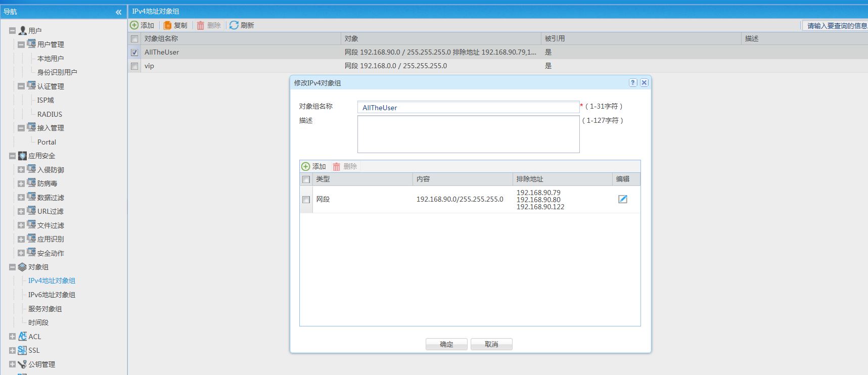Open 服务对象组 in the navigation tree
Screen dimensions: 868x375
click(x=45, y=309)
